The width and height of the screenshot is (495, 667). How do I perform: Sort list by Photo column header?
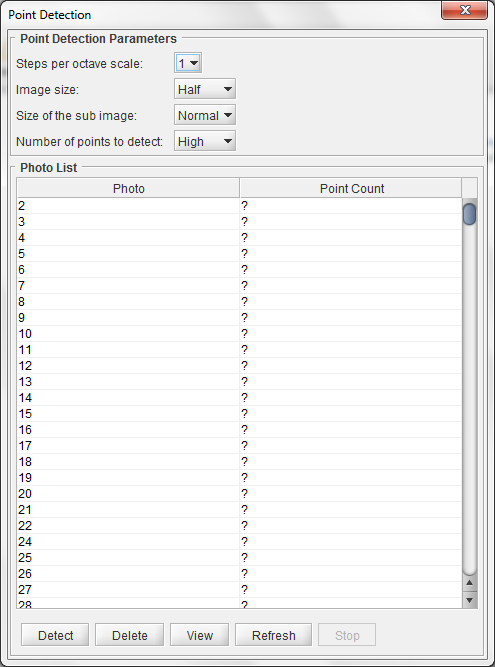[x=128, y=188]
